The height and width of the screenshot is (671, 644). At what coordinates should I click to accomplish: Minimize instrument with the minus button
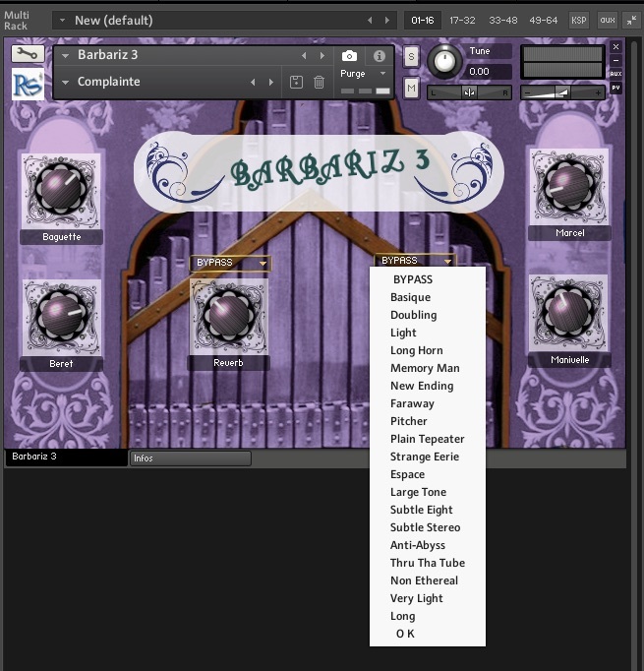(x=615, y=60)
